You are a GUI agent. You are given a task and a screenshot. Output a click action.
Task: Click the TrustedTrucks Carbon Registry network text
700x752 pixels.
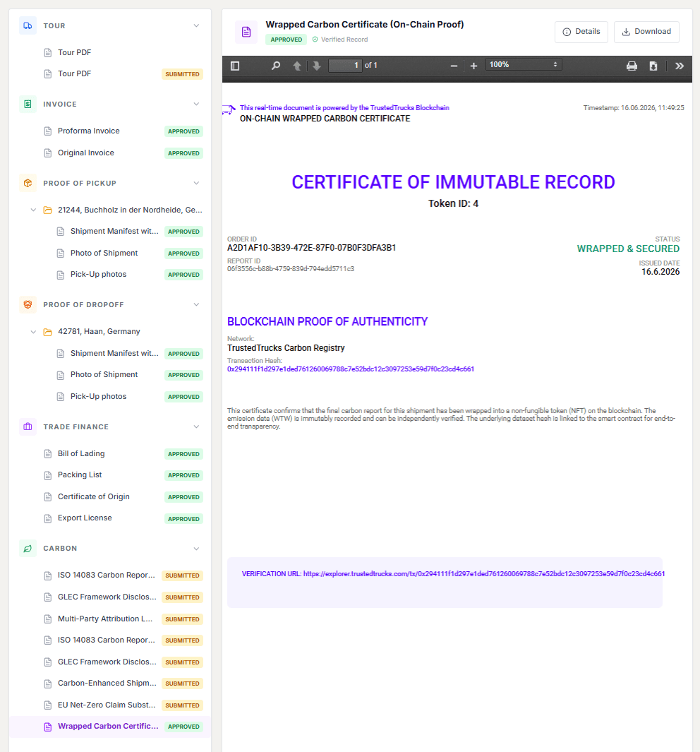click(x=286, y=348)
